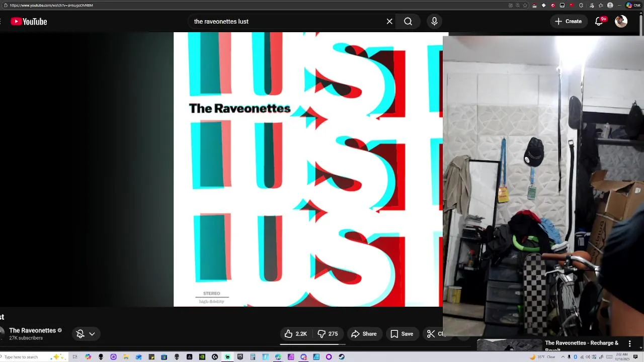Click the YouTube home logo
The height and width of the screenshot is (362, 644).
pyautogui.click(x=29, y=22)
